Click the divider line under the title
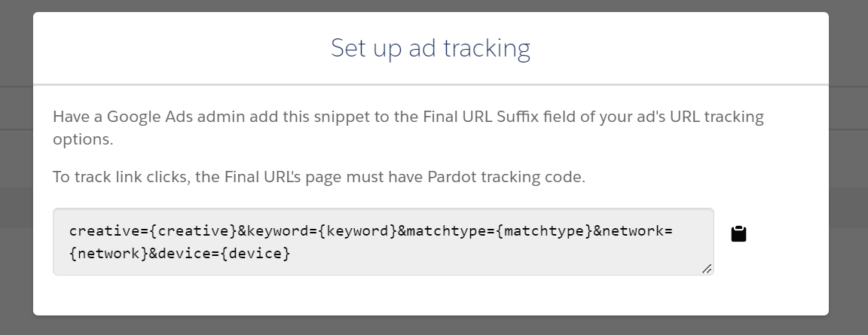Viewport: 868px width, 335px height. (431, 84)
